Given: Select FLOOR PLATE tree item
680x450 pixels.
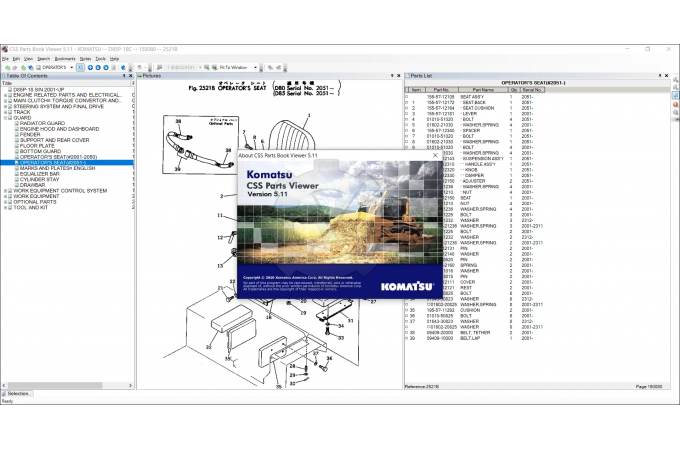Looking at the screenshot, I should point(37,146).
